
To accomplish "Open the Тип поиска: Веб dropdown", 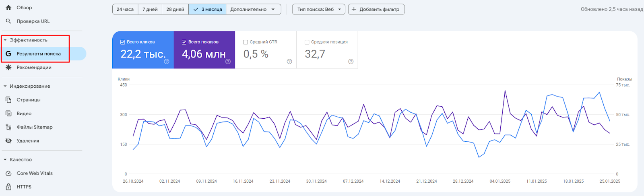I will (x=318, y=9).
